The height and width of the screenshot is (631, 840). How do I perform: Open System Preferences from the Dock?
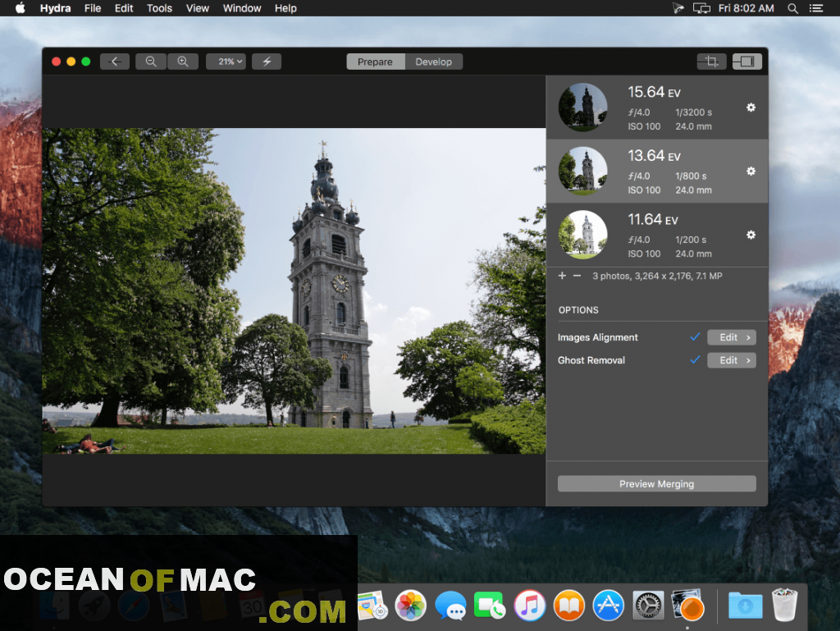click(x=648, y=606)
